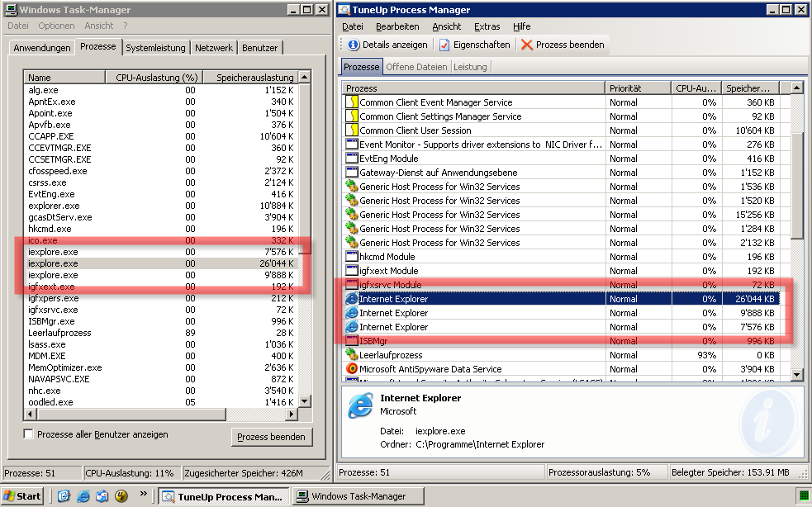Sort by Priorität column header in TuneUp
This screenshot has height=507, width=812.
click(x=638, y=88)
